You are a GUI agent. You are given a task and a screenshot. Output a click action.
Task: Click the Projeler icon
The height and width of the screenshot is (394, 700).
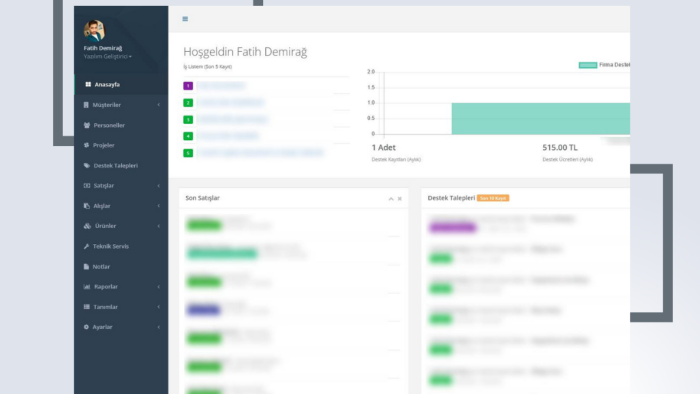87,145
